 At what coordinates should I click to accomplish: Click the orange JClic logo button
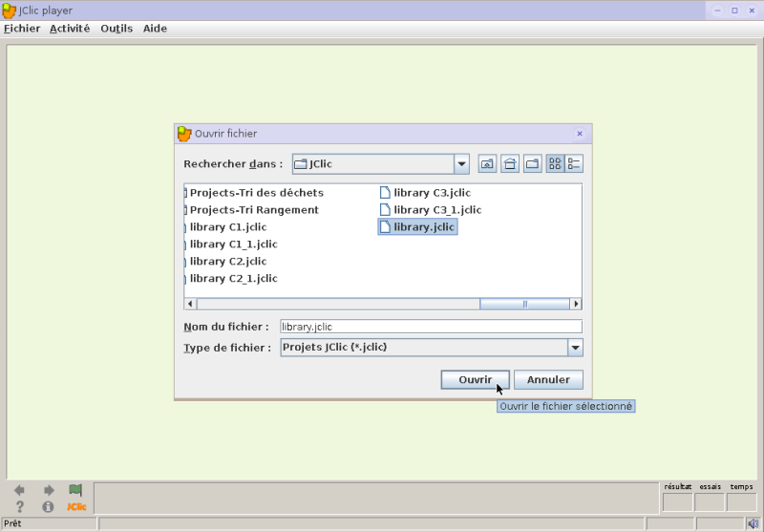(x=76, y=506)
